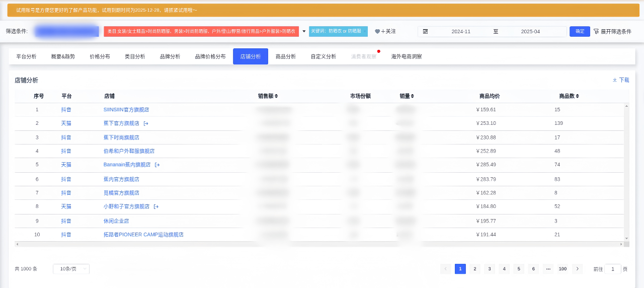Go to page 6 of results
644x288 pixels.
point(533,269)
